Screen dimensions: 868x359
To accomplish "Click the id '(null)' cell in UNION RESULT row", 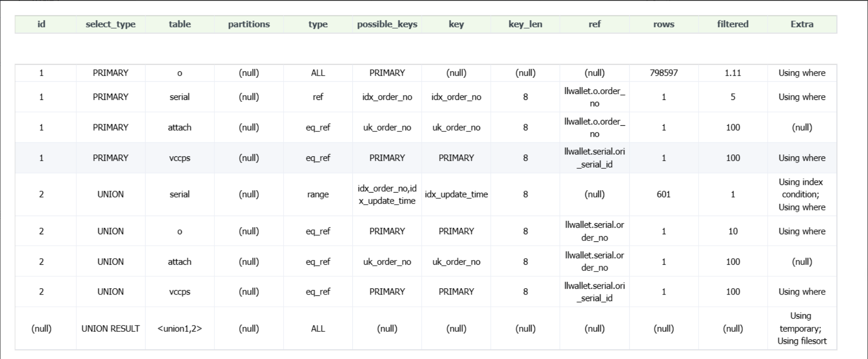I will tap(41, 329).
